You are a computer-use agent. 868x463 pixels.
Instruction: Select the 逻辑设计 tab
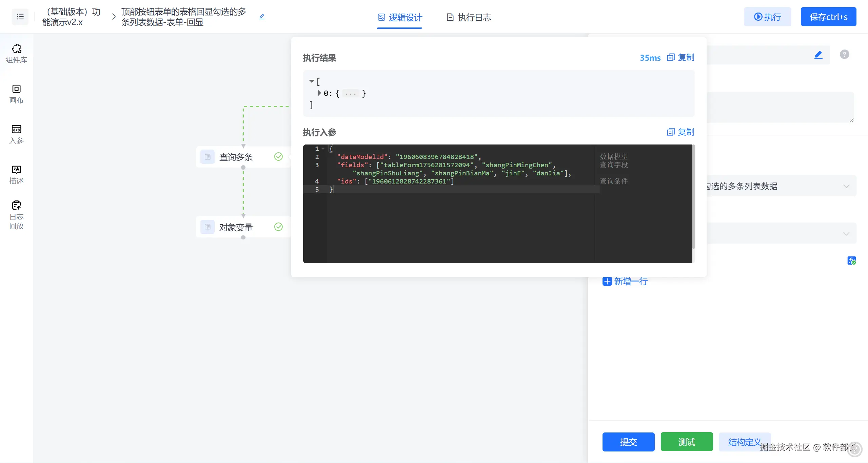coord(400,17)
